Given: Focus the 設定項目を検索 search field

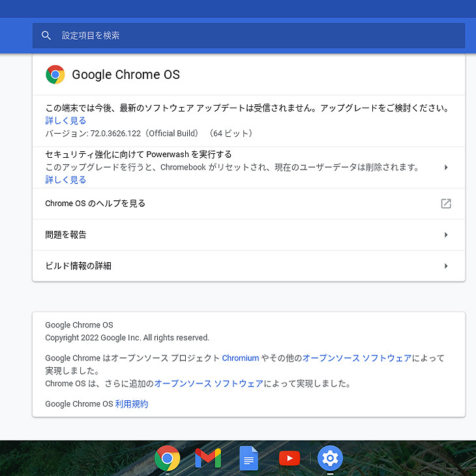Looking at the screenshot, I should [248, 35].
